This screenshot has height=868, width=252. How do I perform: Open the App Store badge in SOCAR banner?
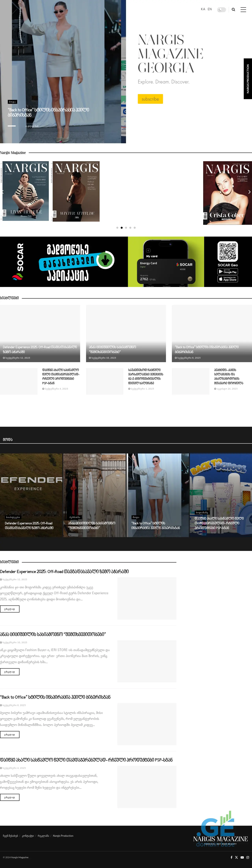tap(228, 279)
